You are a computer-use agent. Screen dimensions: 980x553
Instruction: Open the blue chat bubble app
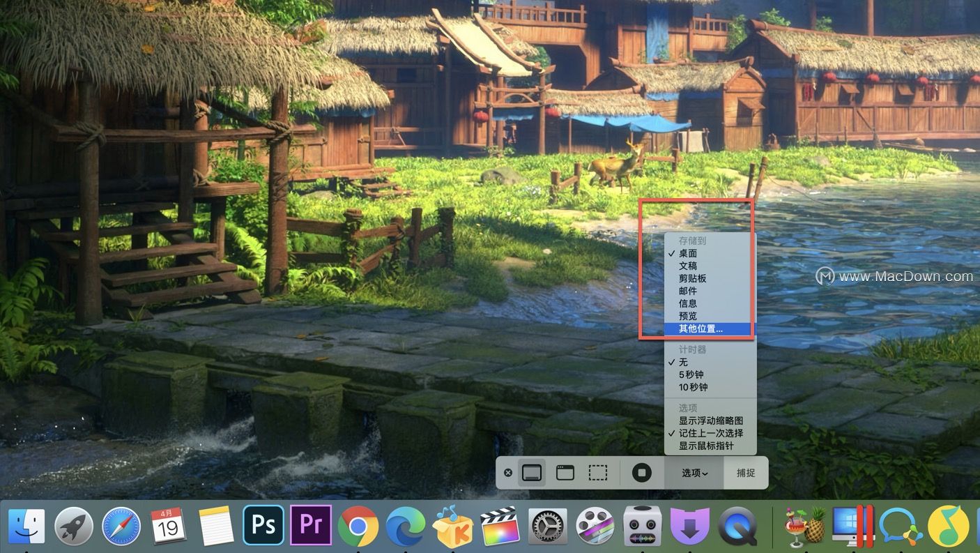(900, 526)
